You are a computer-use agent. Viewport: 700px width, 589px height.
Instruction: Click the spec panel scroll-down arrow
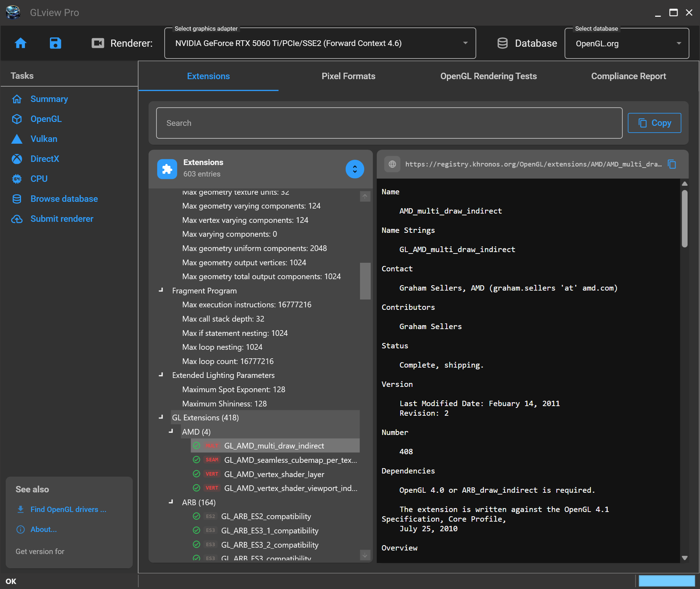click(685, 558)
